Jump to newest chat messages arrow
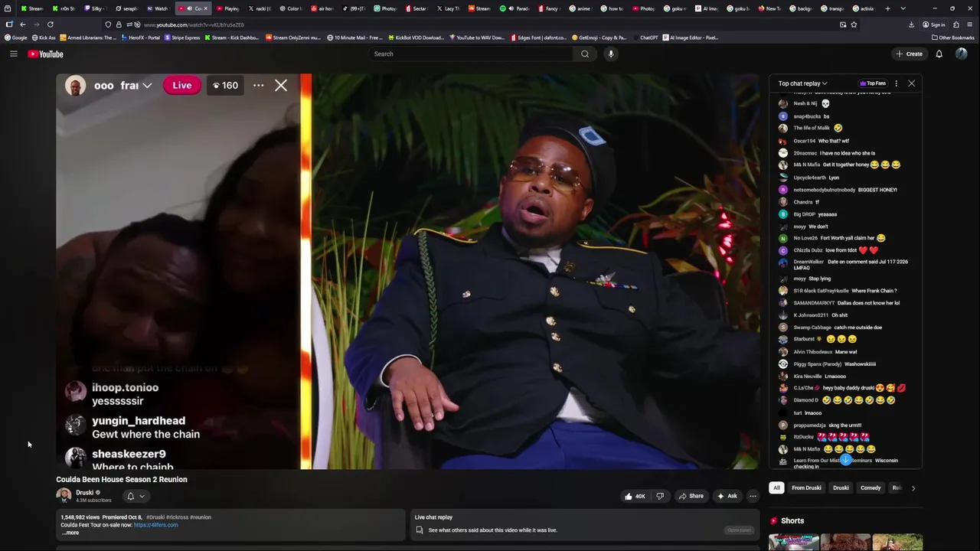Viewport: 980px width, 551px height. (x=845, y=459)
